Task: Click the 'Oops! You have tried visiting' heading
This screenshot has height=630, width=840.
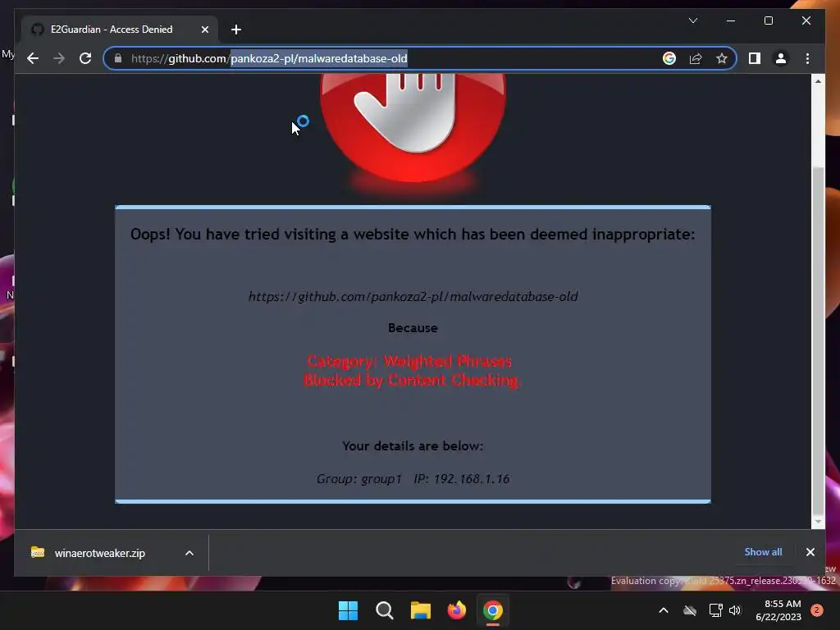Action: click(x=413, y=234)
